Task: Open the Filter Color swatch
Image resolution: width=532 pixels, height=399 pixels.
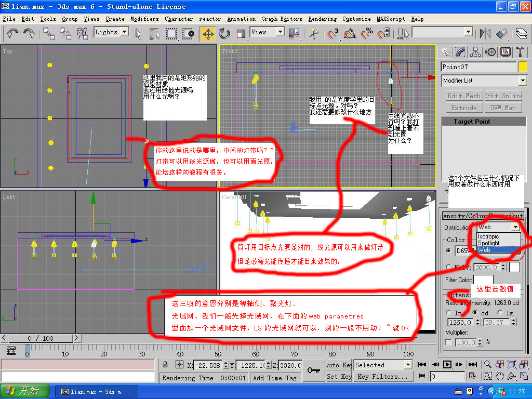Action: pos(483,280)
